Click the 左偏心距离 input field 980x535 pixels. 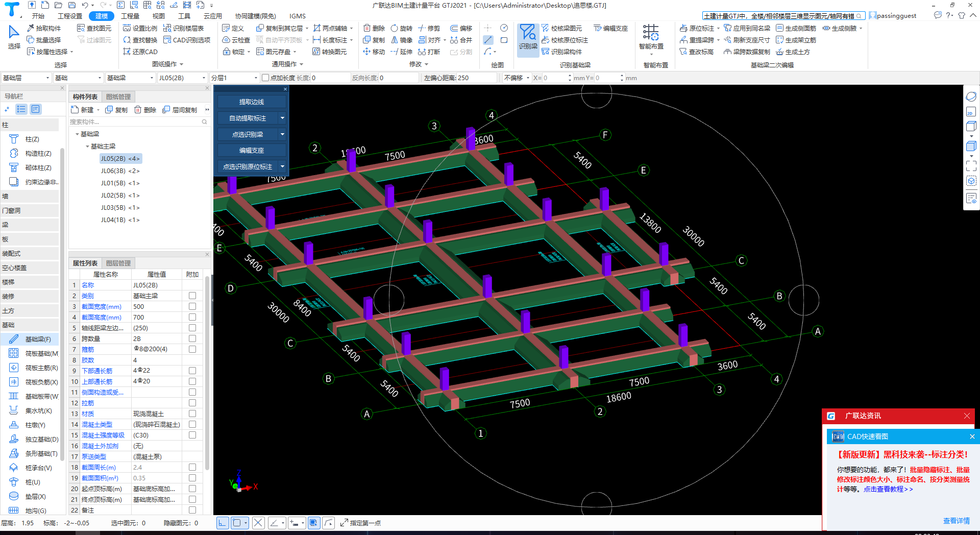pyautogui.click(x=476, y=78)
